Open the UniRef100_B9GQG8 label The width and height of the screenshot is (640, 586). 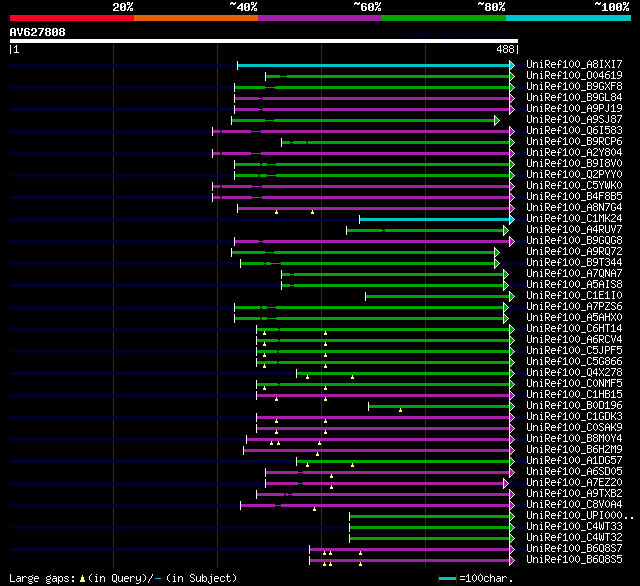pos(574,241)
